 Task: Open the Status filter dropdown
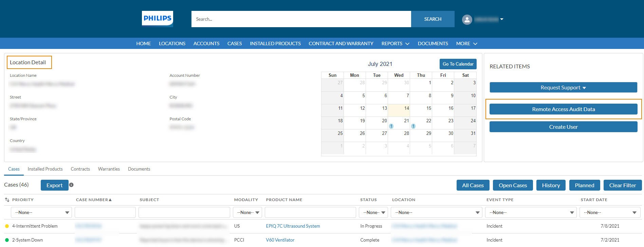click(x=373, y=212)
